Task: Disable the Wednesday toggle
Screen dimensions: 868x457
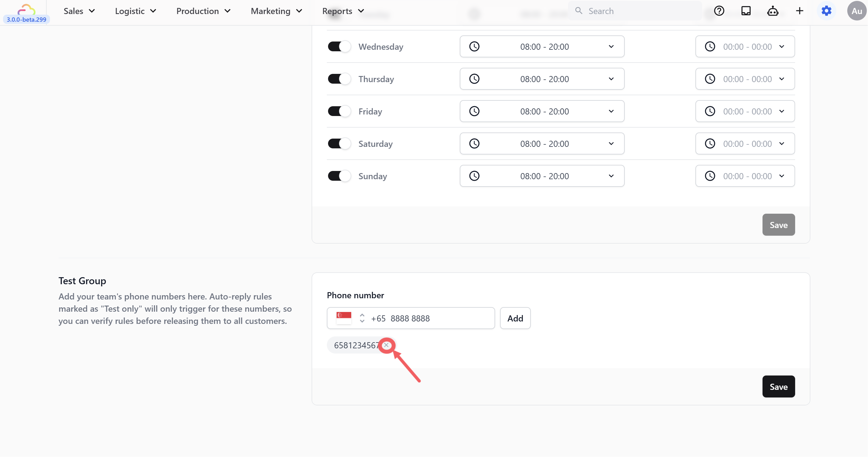Action: pos(339,46)
